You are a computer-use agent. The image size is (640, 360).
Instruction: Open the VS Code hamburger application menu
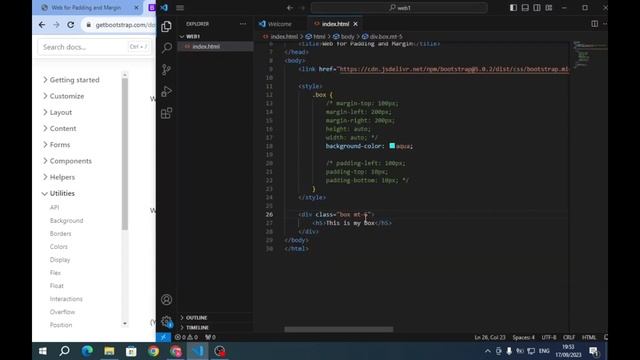[180, 8]
